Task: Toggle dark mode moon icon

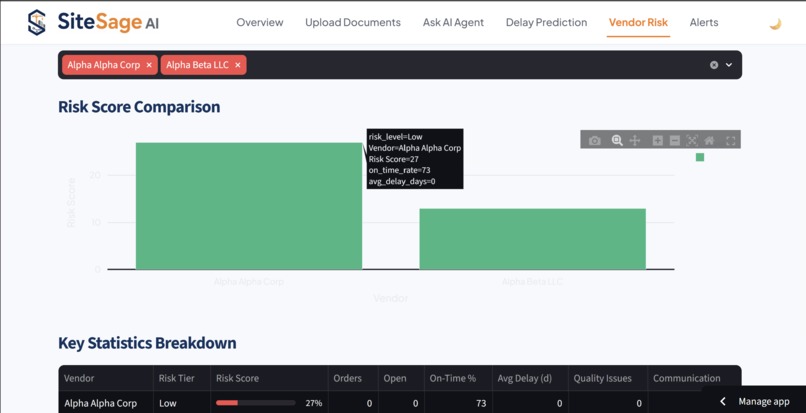Action: (775, 24)
